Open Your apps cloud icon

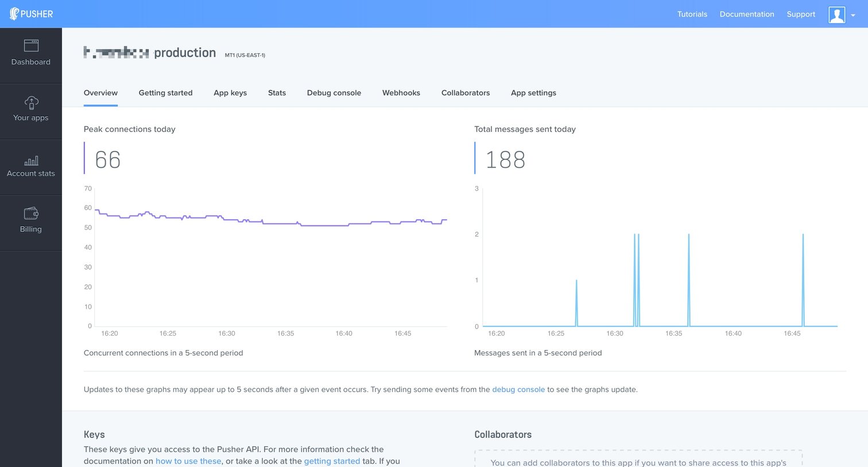point(31,102)
